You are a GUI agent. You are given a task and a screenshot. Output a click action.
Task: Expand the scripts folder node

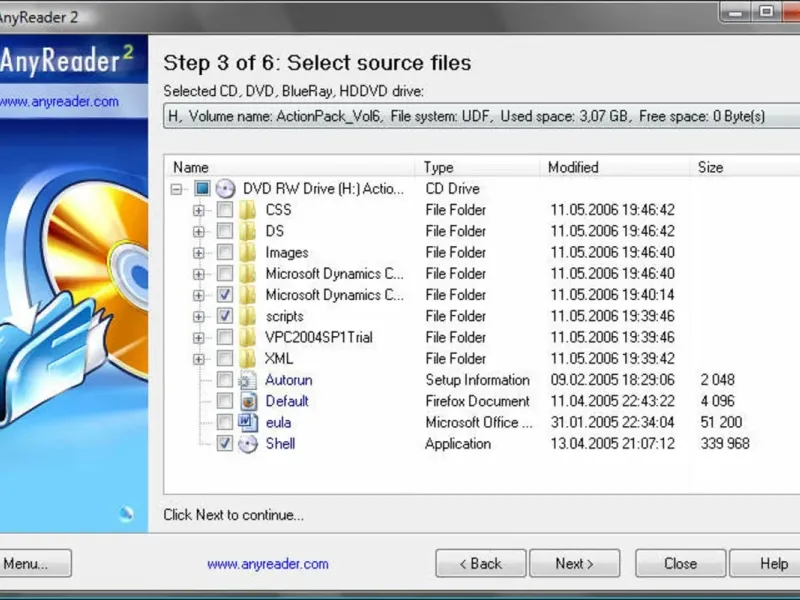(198, 316)
